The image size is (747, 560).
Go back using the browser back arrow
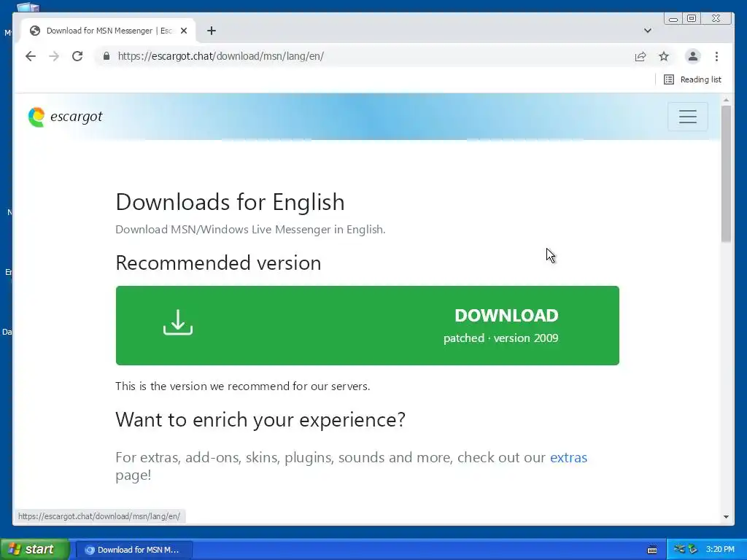point(31,56)
